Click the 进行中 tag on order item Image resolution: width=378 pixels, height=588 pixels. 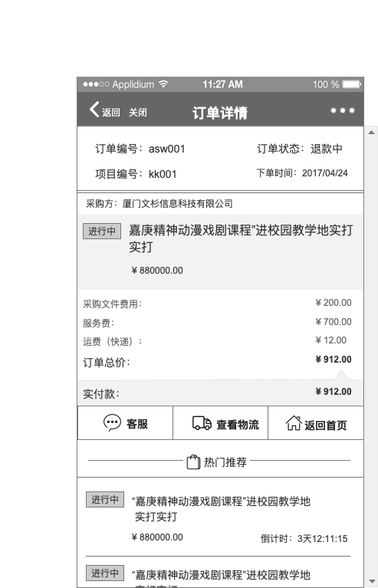[x=102, y=231]
